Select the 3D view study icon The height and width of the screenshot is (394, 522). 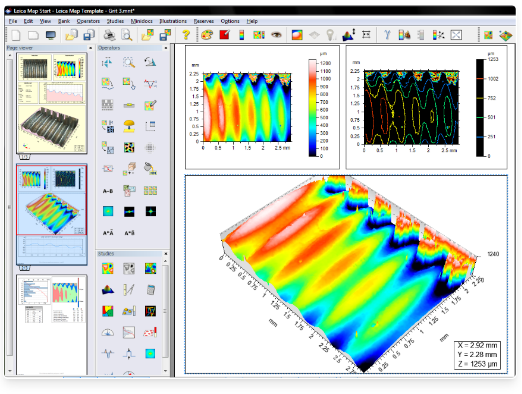pyautogui.click(x=107, y=289)
